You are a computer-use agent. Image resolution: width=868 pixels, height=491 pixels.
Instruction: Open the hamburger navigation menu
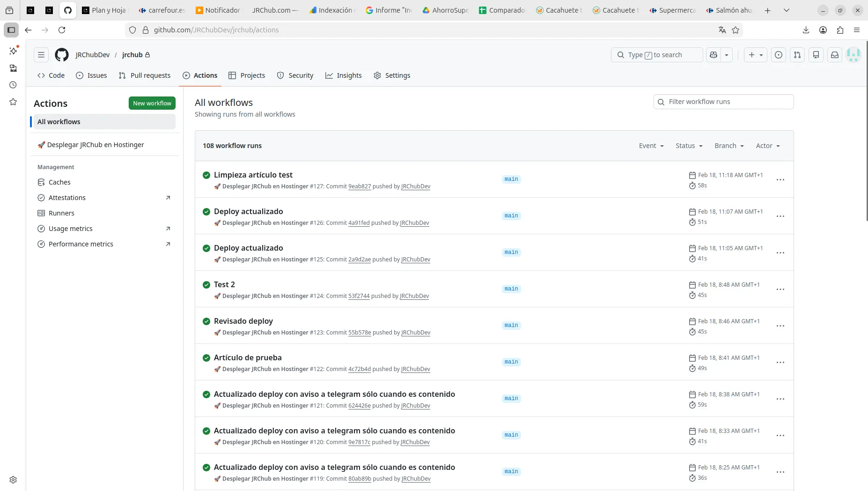coord(41,55)
